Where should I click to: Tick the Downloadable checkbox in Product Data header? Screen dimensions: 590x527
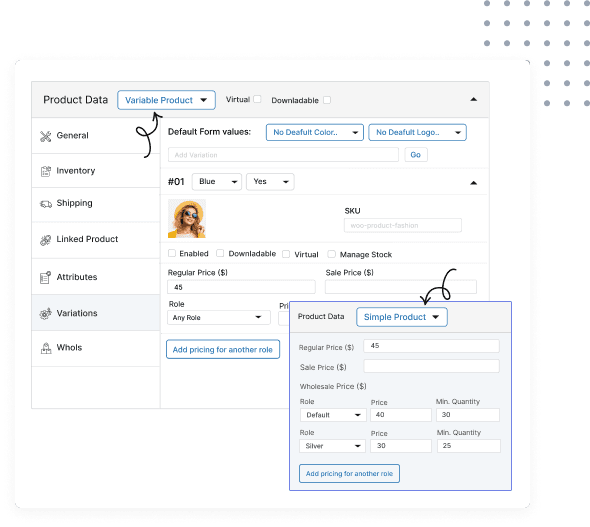[x=327, y=100]
